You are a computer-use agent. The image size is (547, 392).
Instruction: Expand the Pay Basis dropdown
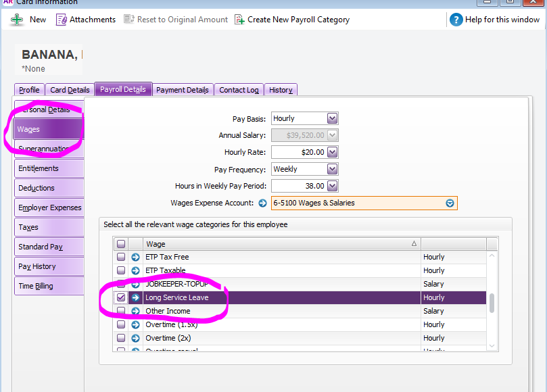(332, 118)
